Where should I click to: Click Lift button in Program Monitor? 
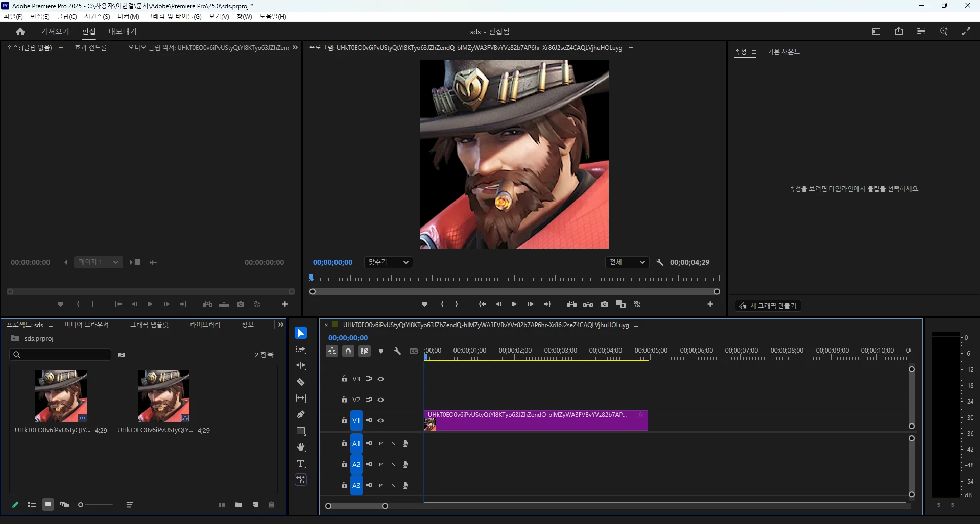[x=571, y=304]
